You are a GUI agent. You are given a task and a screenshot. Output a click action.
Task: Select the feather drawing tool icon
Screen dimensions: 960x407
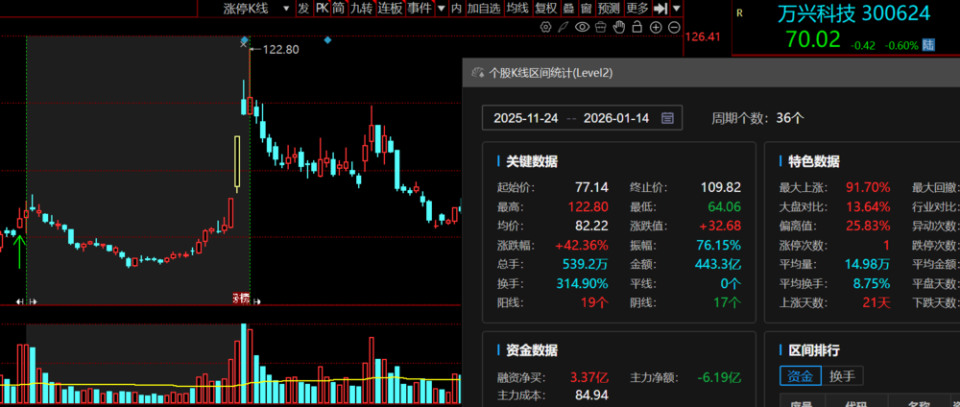coord(563,27)
